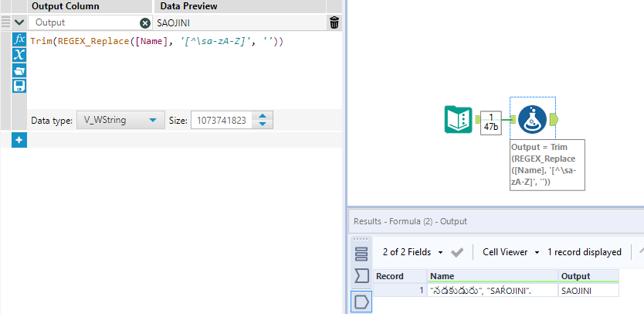Select the results Output cell SAOJINI

click(x=588, y=290)
